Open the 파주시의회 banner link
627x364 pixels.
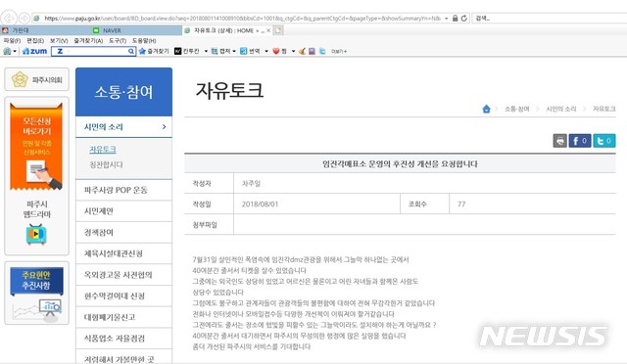click(37, 79)
